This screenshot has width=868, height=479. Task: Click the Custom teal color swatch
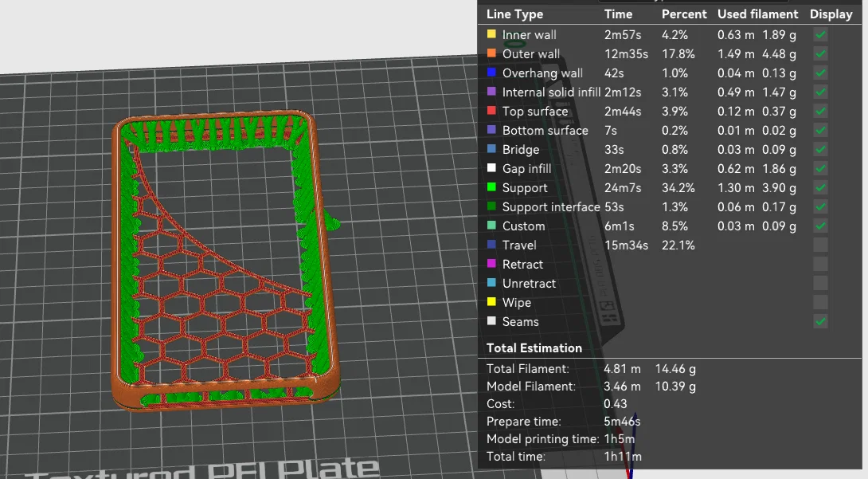click(491, 226)
